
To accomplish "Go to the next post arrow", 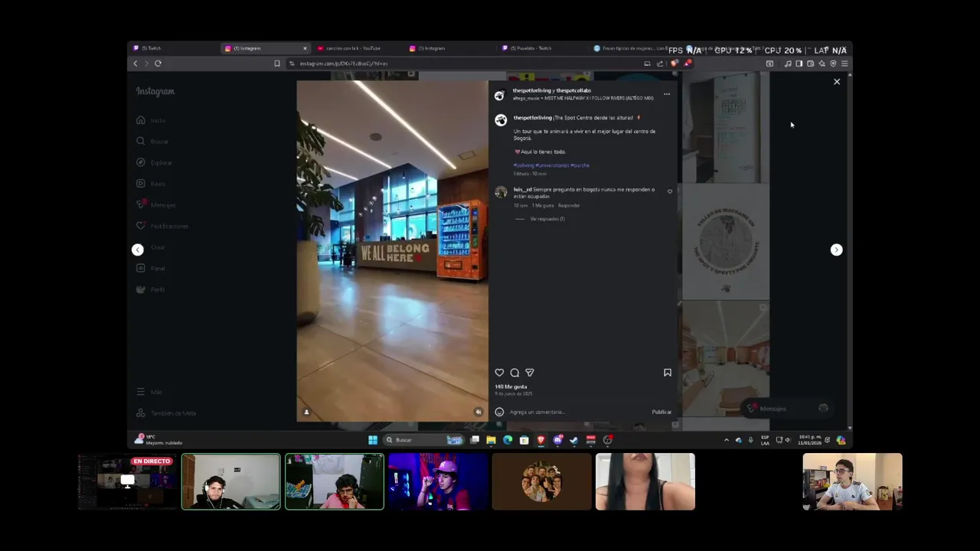I will pyautogui.click(x=836, y=249).
